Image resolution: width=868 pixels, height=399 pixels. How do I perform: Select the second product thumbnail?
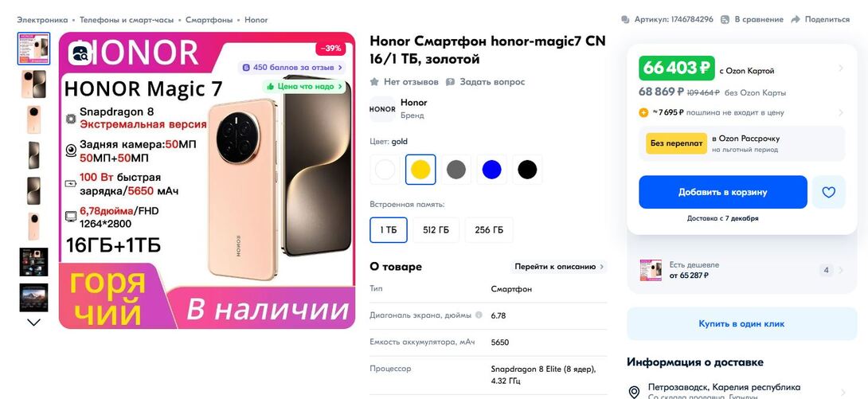point(33,84)
